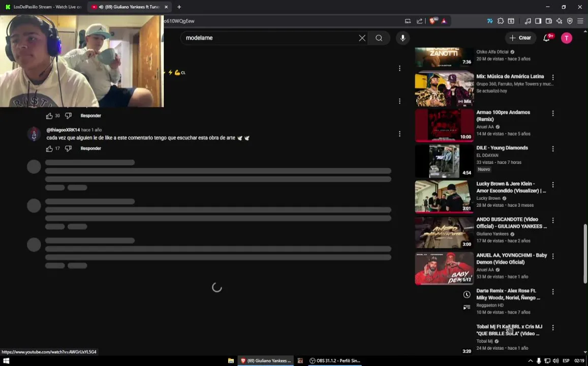This screenshot has height=366, width=588.
Task: Open File Explorer from taskbar
Action: point(231,361)
